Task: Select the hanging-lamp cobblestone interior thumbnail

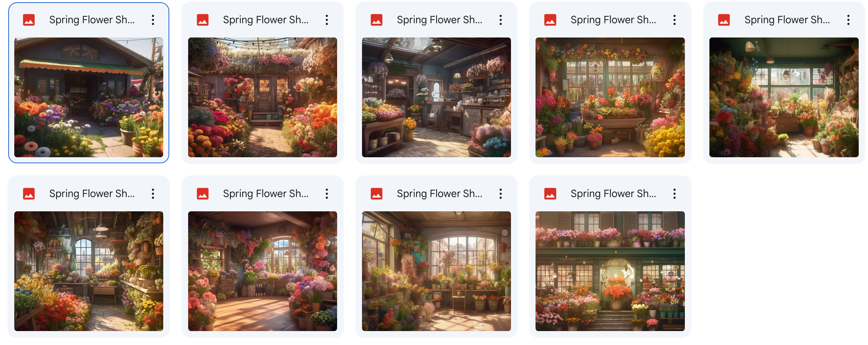Action: (x=89, y=271)
